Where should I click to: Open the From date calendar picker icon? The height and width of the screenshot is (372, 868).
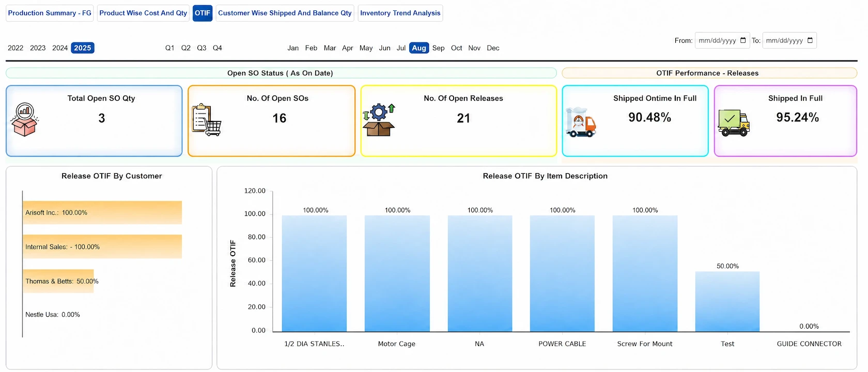point(743,40)
